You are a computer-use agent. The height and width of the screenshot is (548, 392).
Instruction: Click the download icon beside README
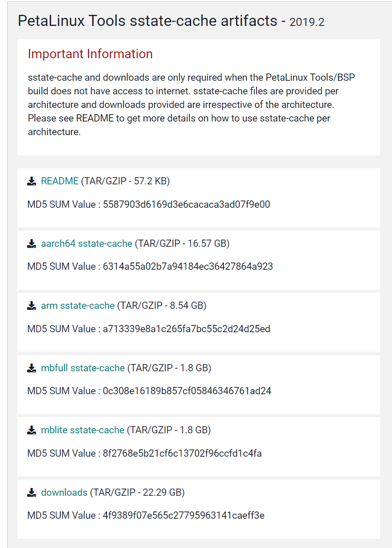[31, 181]
